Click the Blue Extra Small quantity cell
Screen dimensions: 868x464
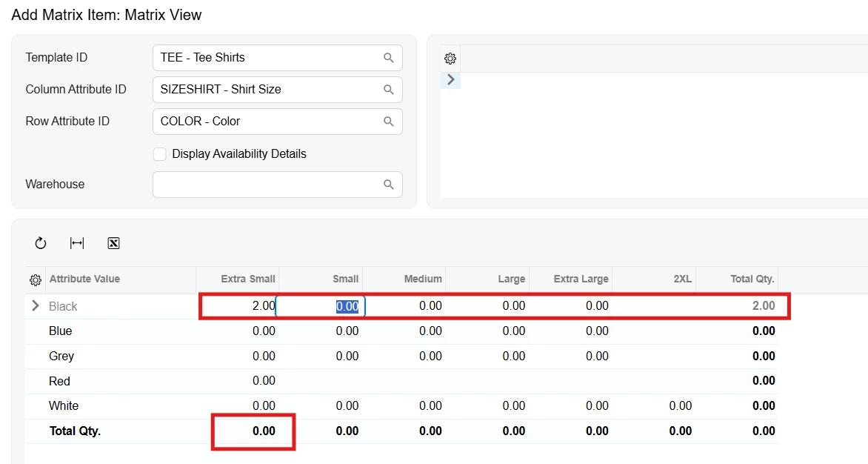(x=238, y=331)
